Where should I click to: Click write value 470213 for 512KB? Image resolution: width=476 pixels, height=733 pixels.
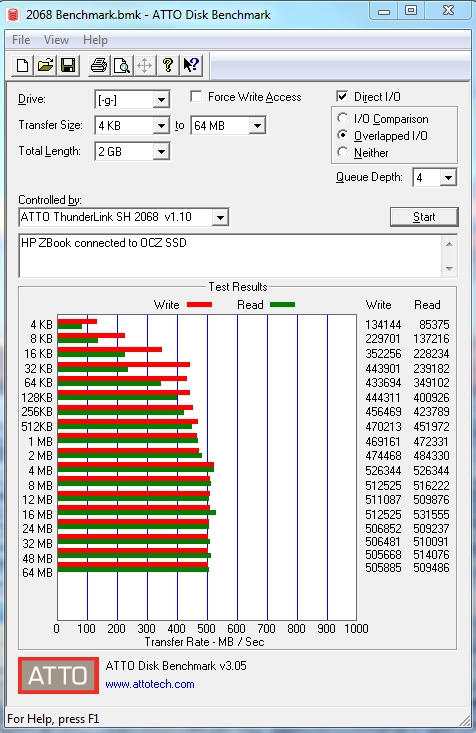tap(383, 427)
